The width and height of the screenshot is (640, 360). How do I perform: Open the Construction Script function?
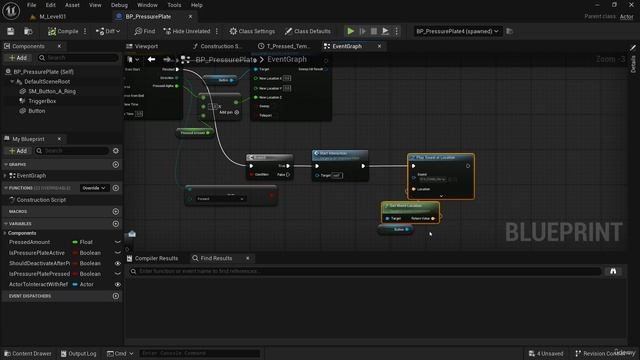[41, 200]
